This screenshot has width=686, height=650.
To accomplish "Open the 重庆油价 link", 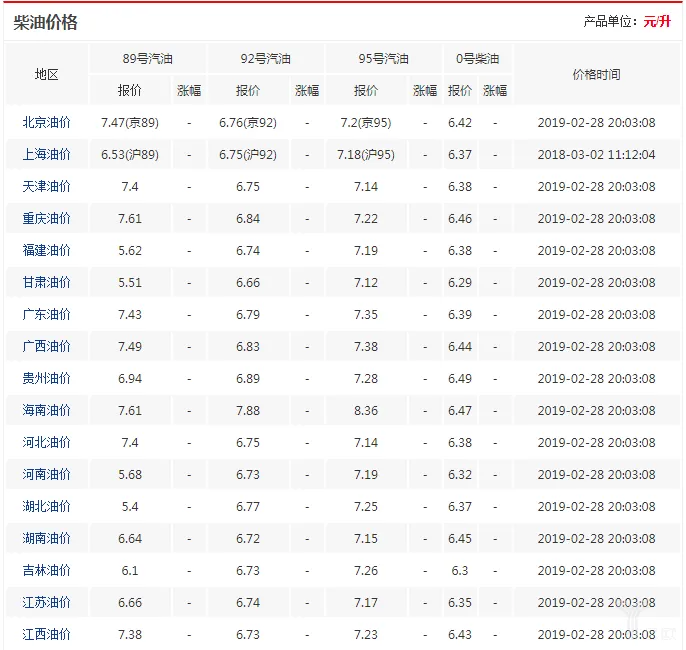I will (46, 218).
